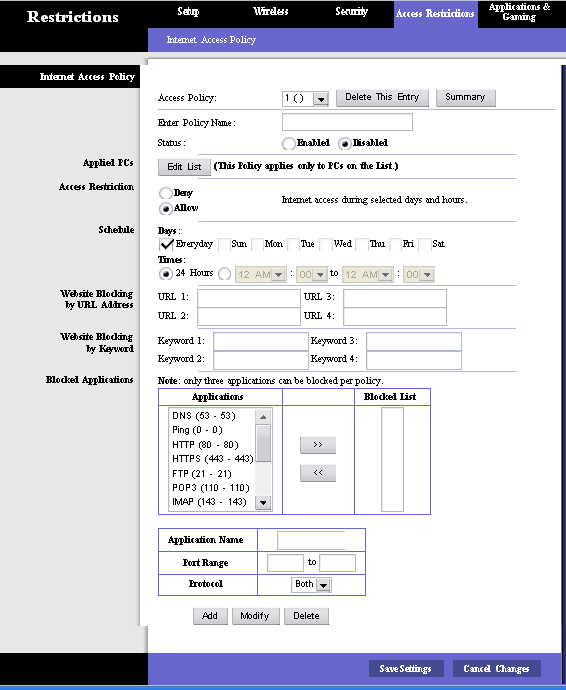Image resolution: width=566 pixels, height=690 pixels.
Task: Click the Keyword 3 input field
Action: [x=414, y=341]
